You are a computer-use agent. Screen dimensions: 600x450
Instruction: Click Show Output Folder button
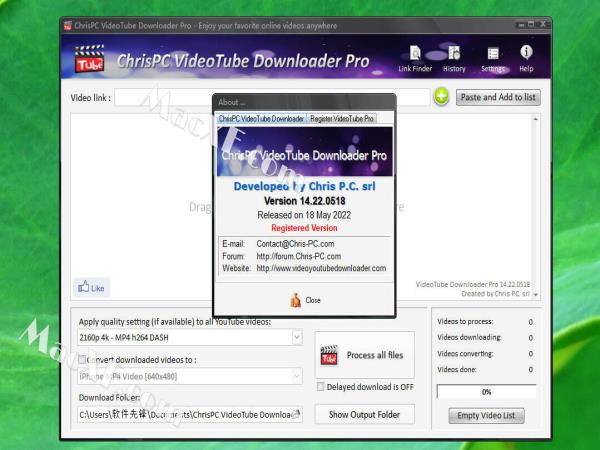click(x=364, y=414)
